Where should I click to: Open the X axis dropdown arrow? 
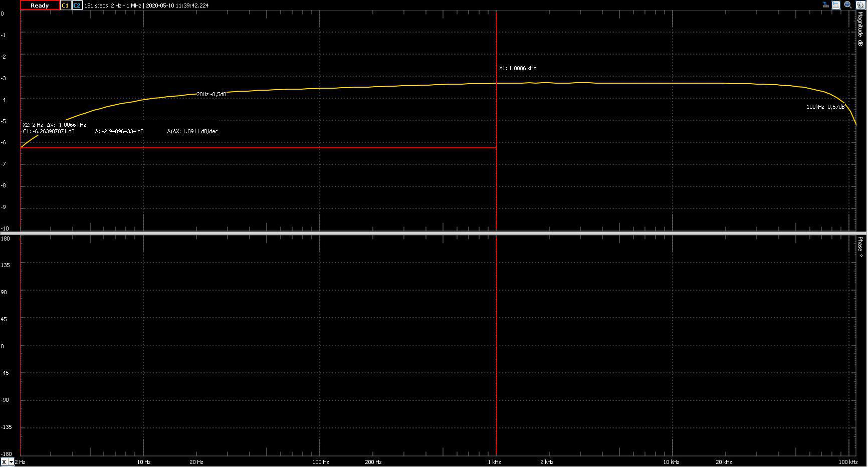point(11,462)
